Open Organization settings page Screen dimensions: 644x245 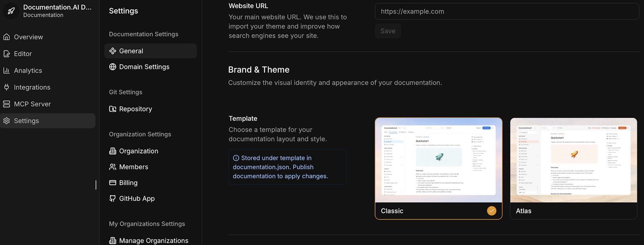tap(139, 151)
